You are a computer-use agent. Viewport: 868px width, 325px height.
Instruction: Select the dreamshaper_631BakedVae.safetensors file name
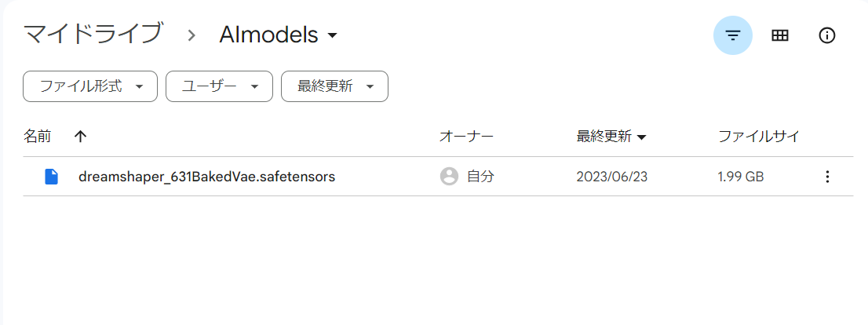click(207, 177)
